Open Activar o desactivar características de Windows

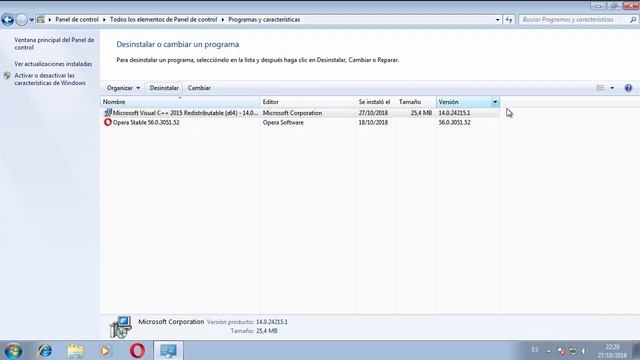coord(50,79)
